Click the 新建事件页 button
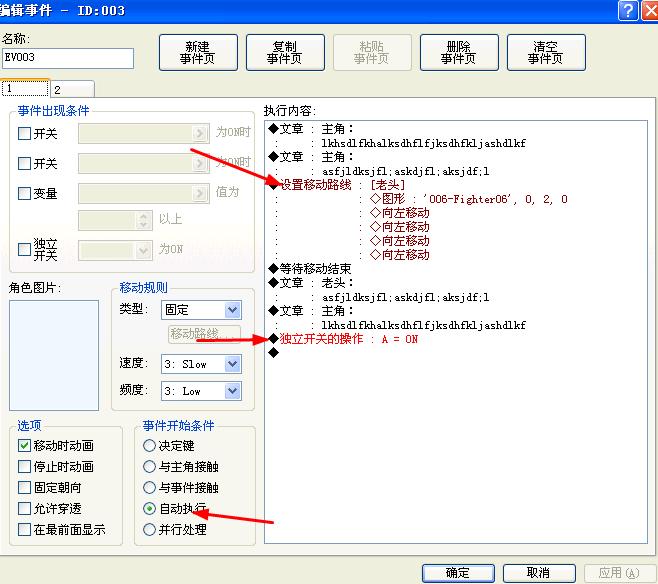 click(x=198, y=52)
